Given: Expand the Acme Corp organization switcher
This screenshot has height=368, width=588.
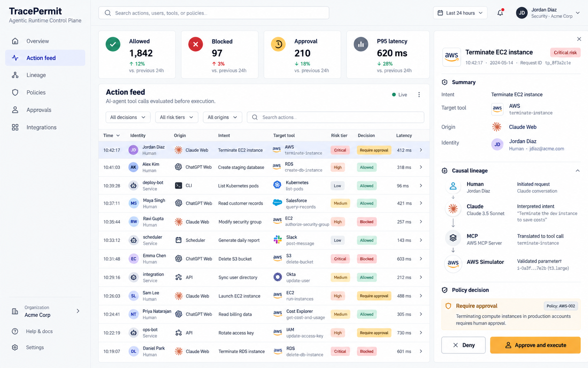Looking at the screenshot, I should [x=78, y=311].
